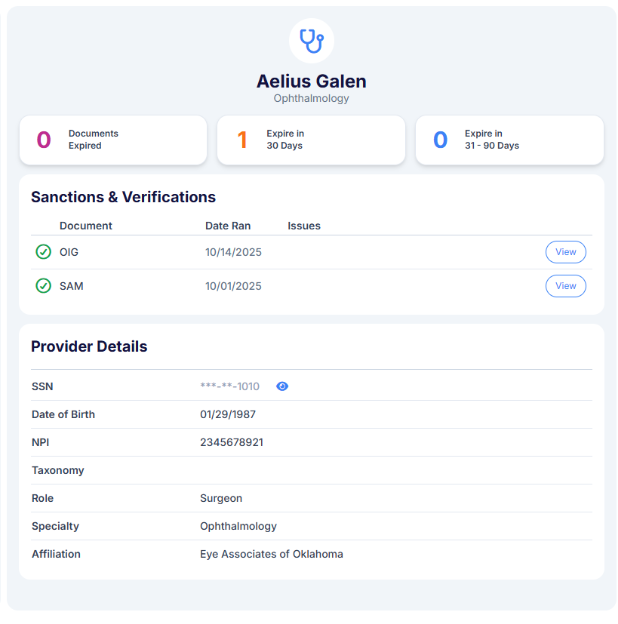Click the green checkmark beside SAM

coord(43,286)
